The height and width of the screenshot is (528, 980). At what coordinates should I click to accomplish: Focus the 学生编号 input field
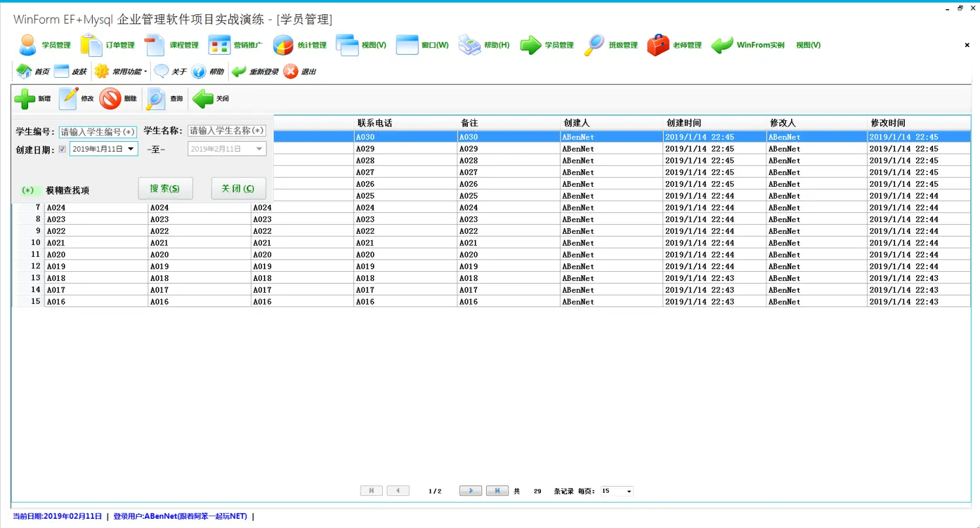coord(98,132)
